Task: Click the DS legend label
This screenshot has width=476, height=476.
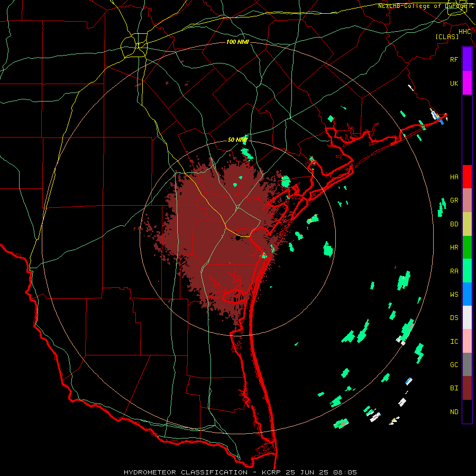Action: pyautogui.click(x=454, y=318)
